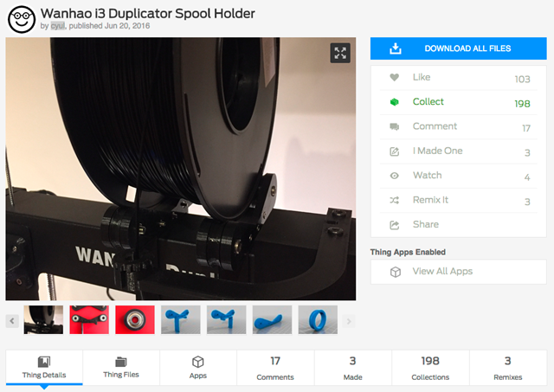Switch to the Thing Details tab
The image size is (554, 392).
coord(44,368)
